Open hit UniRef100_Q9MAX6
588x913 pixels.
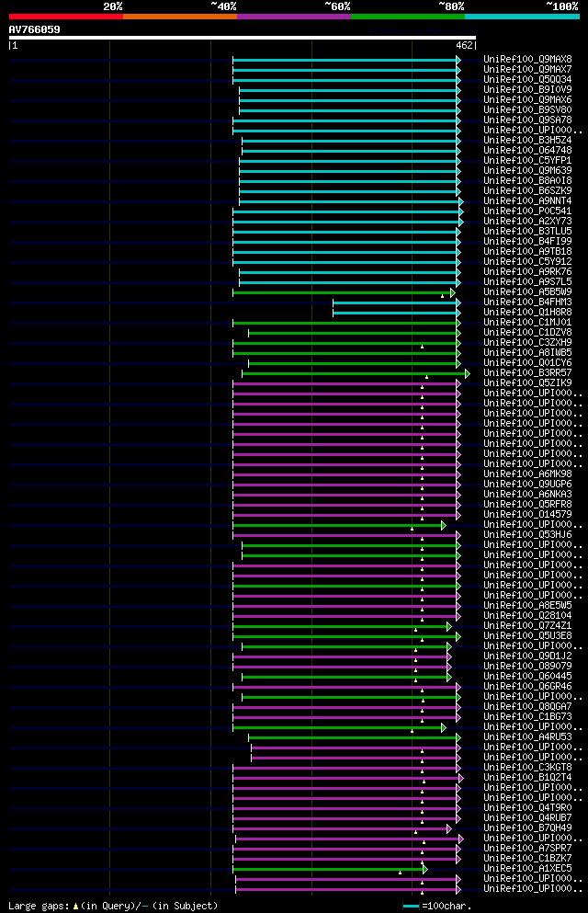pos(527,99)
